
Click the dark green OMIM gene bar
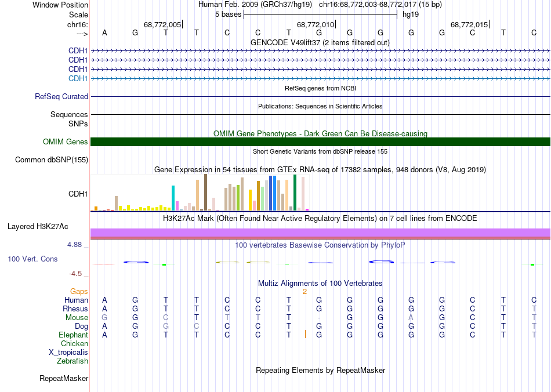pos(320,142)
